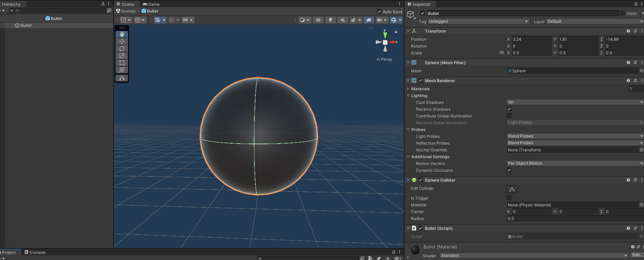Viewport: 644px width, 260px height.
Task: Click the Tool Handle Position pivot icon
Action: (x=123, y=20)
